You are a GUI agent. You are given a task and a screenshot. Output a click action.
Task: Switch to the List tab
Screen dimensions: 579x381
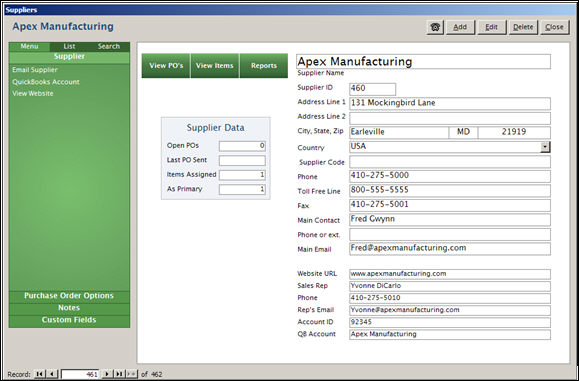[69, 47]
